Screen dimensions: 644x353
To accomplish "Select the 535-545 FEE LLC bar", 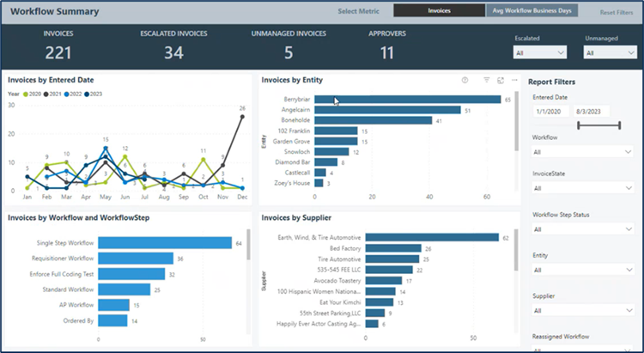I will tap(389, 270).
